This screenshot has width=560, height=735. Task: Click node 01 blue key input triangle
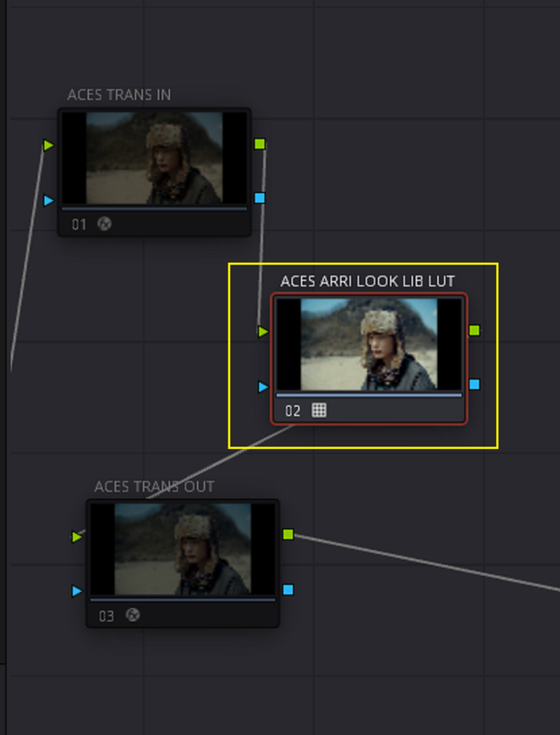click(49, 200)
